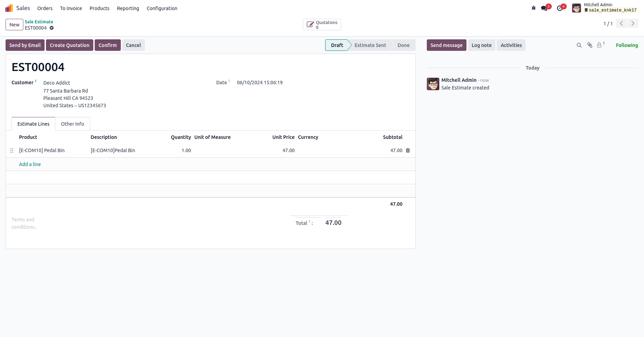Image resolution: width=644 pixels, height=337 pixels.
Task: Attach files with the paperclip icon
Action: pyautogui.click(x=590, y=45)
